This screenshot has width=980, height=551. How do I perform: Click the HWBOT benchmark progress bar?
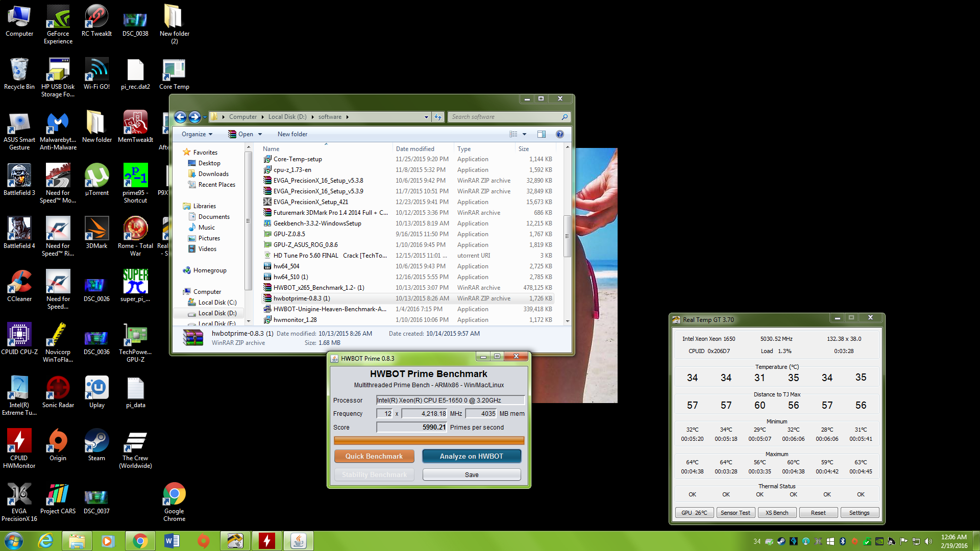[429, 440]
